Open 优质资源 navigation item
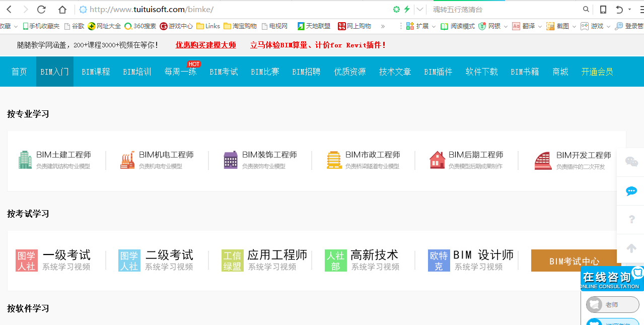Screen dimensions: 644x325 point(350,72)
